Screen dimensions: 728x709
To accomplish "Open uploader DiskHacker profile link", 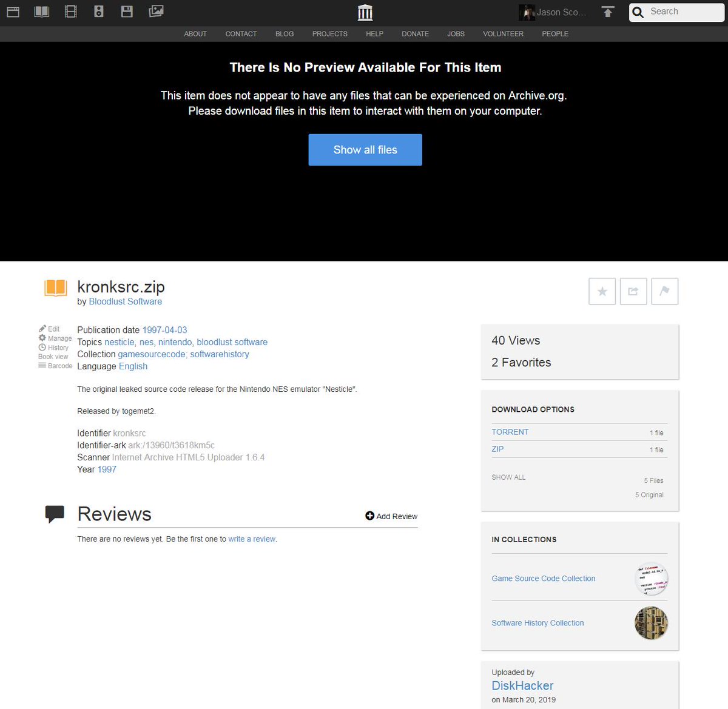I will pyautogui.click(x=522, y=686).
